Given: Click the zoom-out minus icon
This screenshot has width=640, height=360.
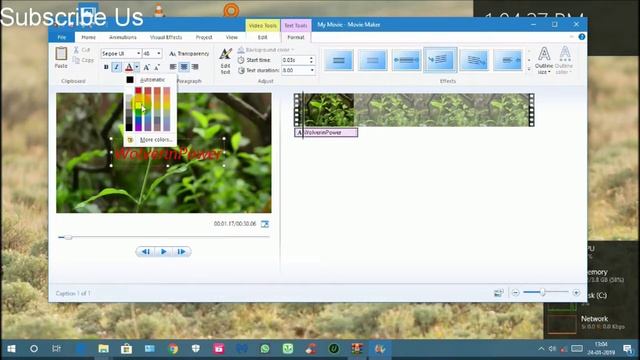Looking at the screenshot, I should [x=516, y=293].
